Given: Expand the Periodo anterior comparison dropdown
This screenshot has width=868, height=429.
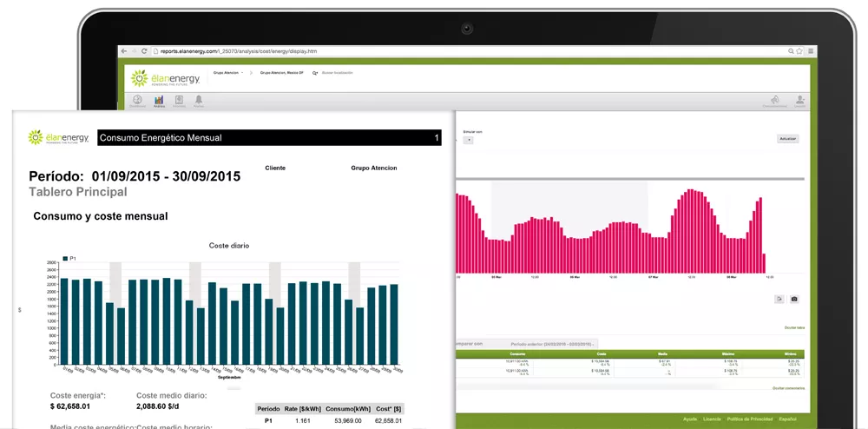Looking at the screenshot, I should point(547,344).
